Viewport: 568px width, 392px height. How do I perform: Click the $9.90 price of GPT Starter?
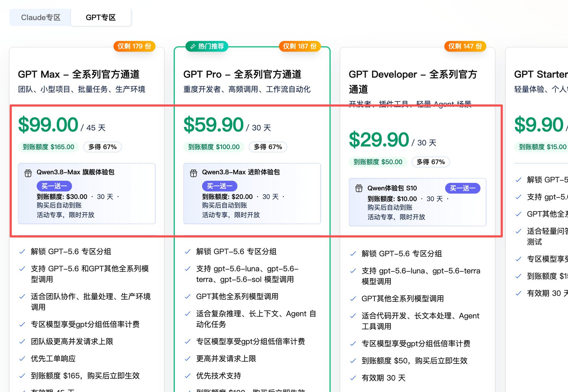[539, 125]
